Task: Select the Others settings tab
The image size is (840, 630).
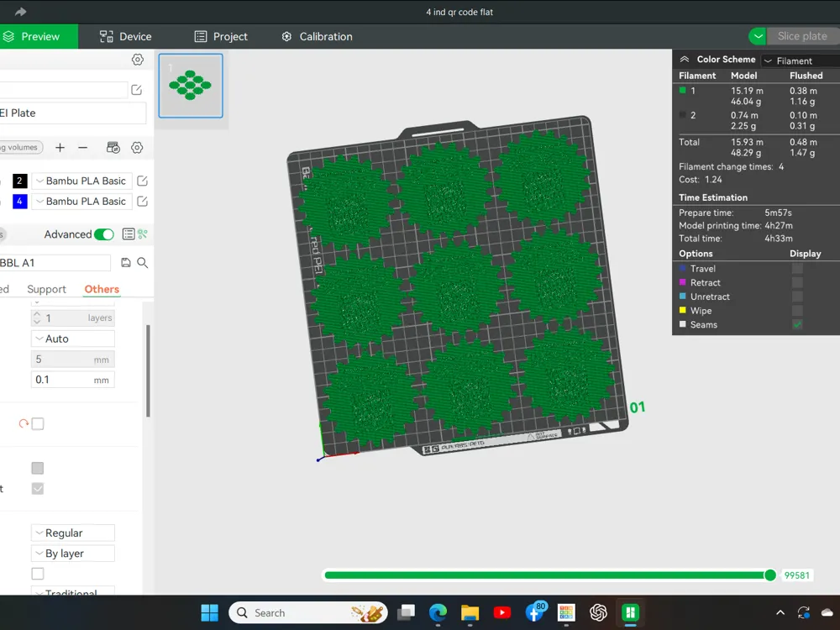Action: pyautogui.click(x=102, y=289)
